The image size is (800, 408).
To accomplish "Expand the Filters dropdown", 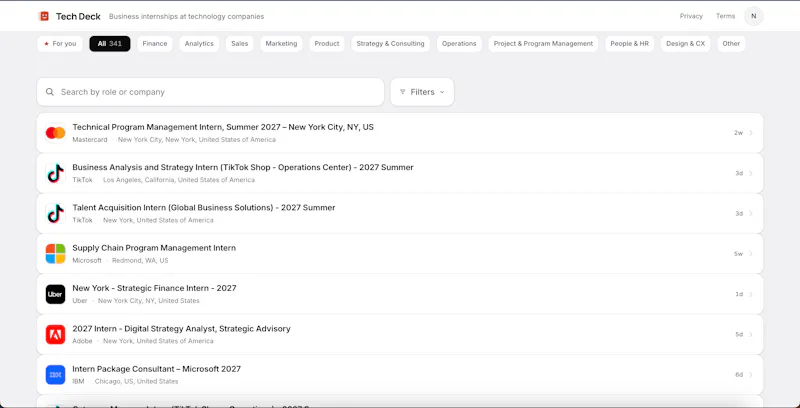I will [422, 92].
